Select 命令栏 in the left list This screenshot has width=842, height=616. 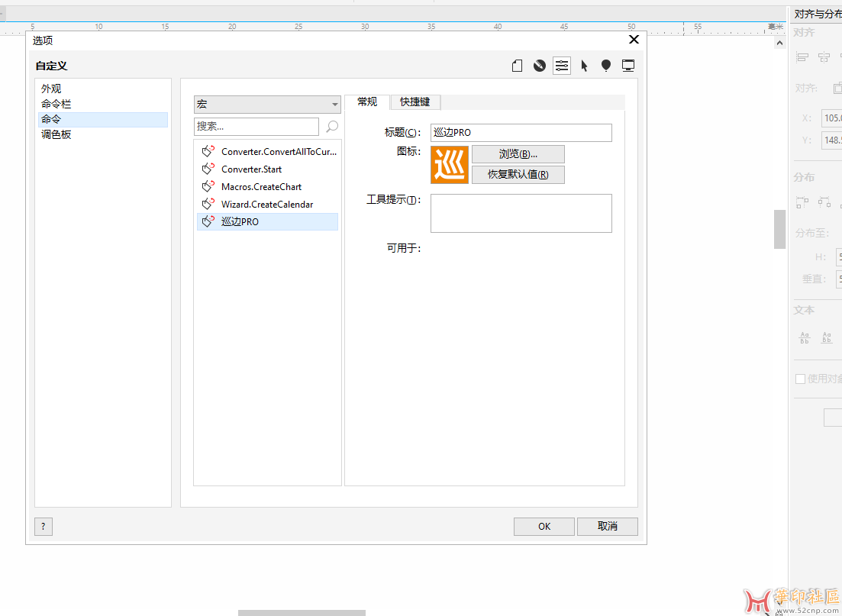(56, 104)
